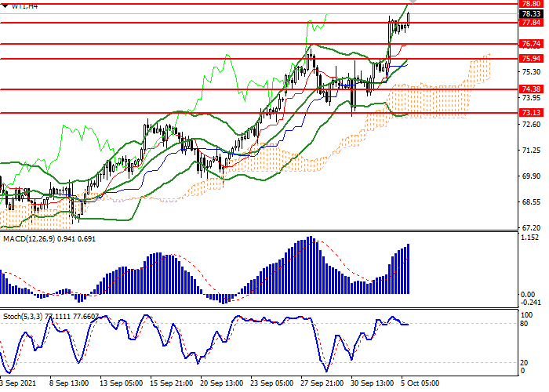This screenshot has width=549, height=392.
Task: Click the 67.20 price axis value
Action: [x=531, y=228]
